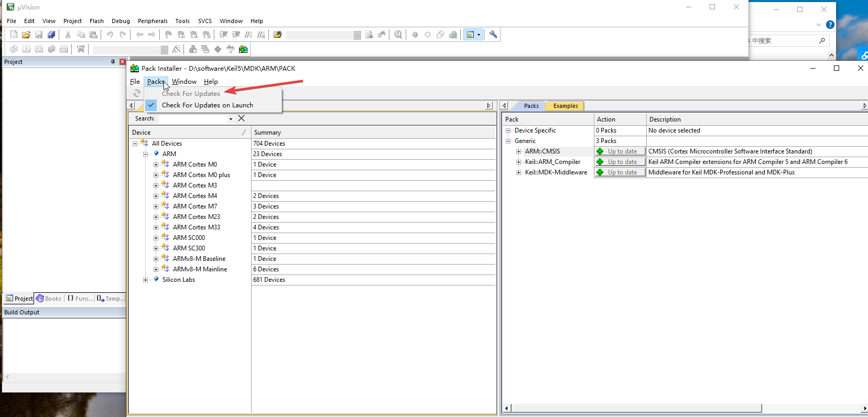Click the Build target icon
The height and width of the screenshot is (417, 868).
pyautogui.click(x=26, y=49)
